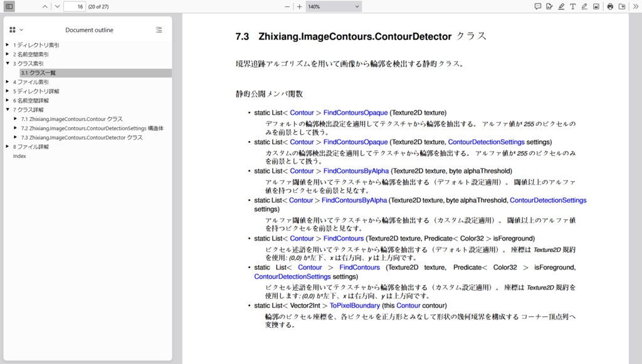Select the highlight tool
The image size is (642, 364).
561,6
